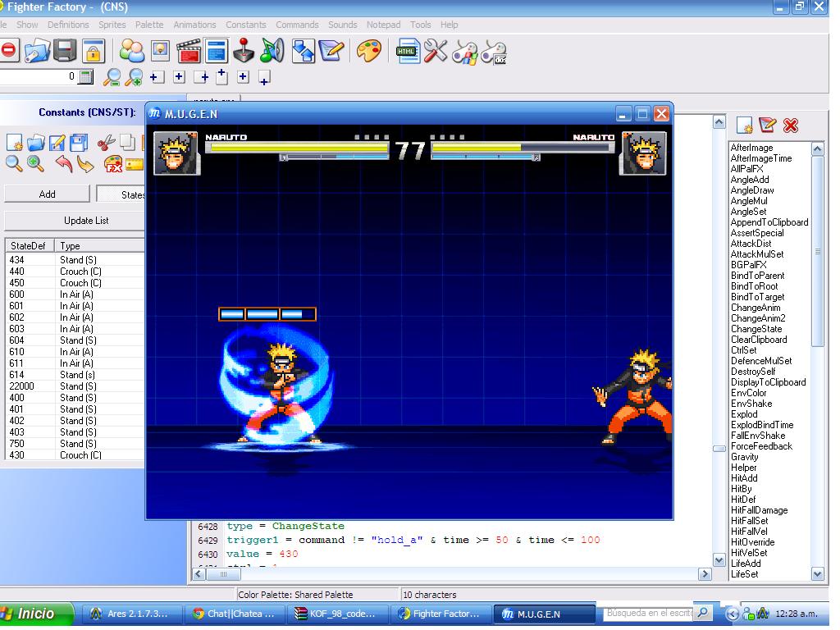840x630 pixels.
Task: Run in DOS MUGEN gamepad icon
Action: (x=493, y=52)
